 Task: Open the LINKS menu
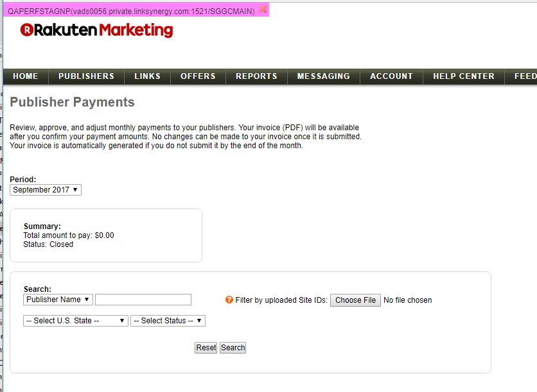pos(147,76)
